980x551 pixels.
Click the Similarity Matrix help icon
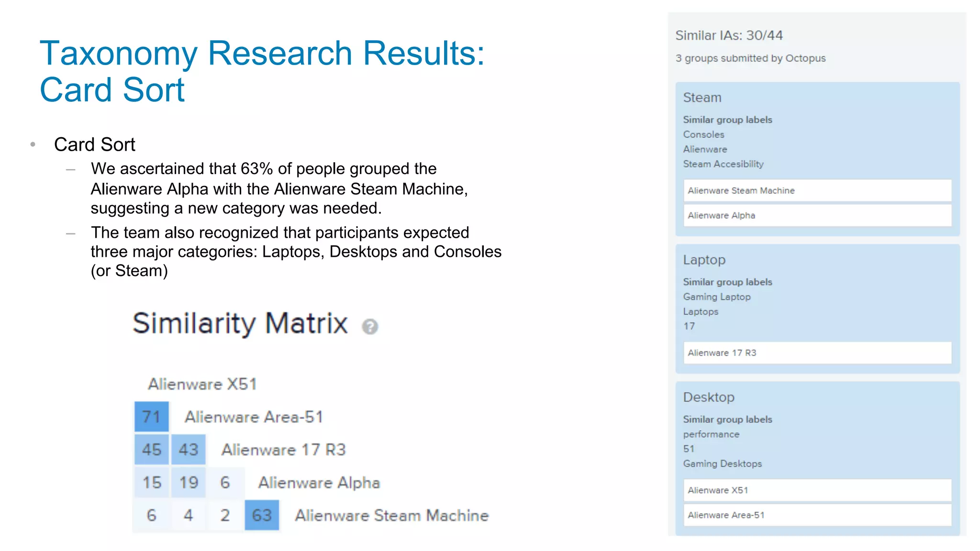tap(370, 327)
